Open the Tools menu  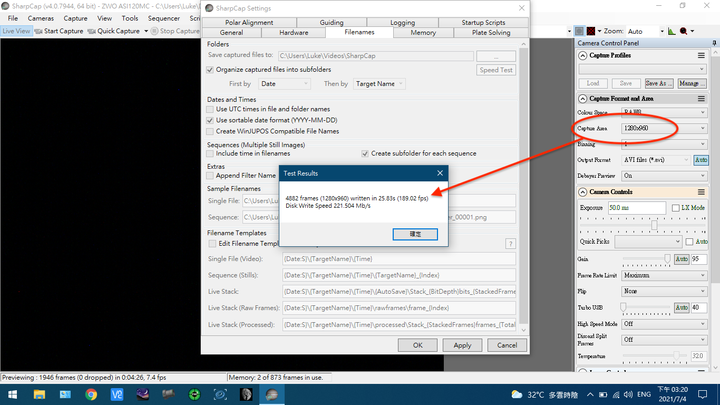(129, 18)
